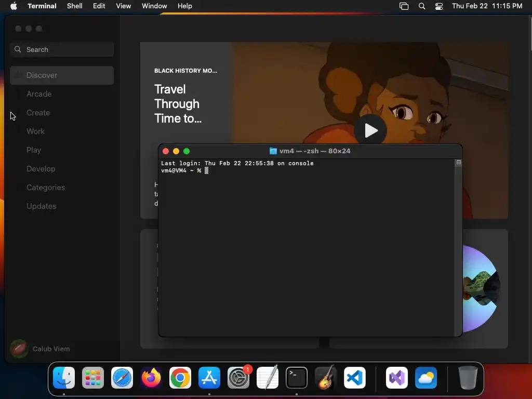Open the Apple menu

tap(14, 6)
